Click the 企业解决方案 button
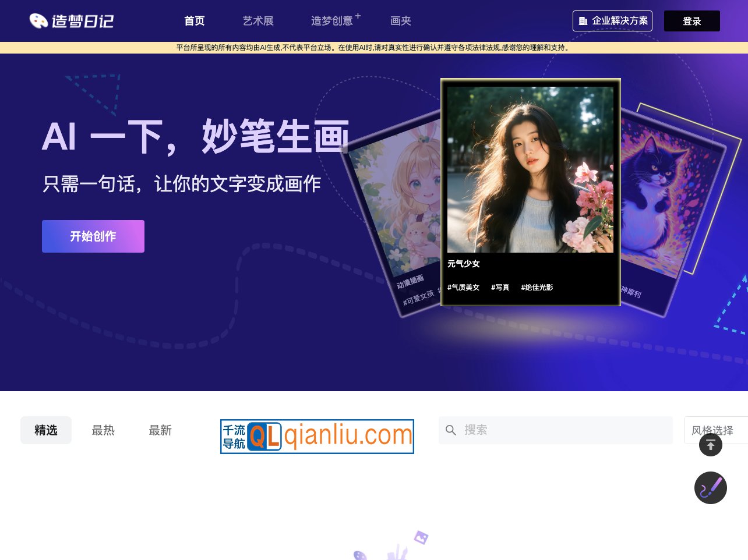Image resolution: width=748 pixels, height=560 pixels. 612,21
